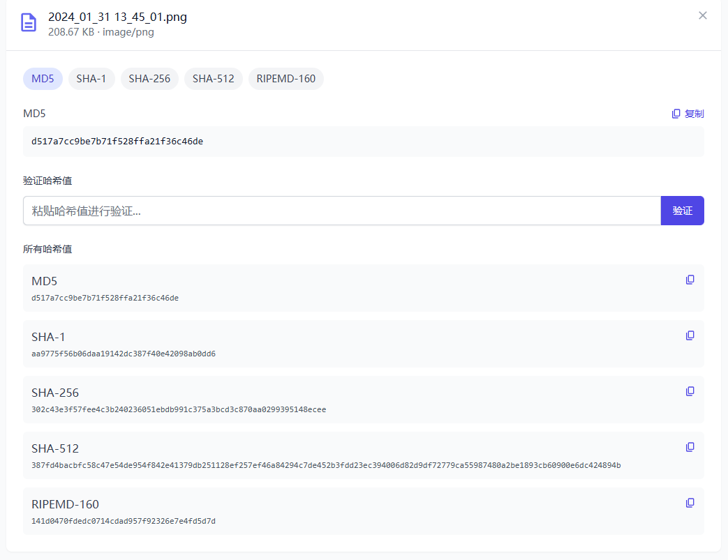Click the RIPEMD-160 hash string in the list

124,521
